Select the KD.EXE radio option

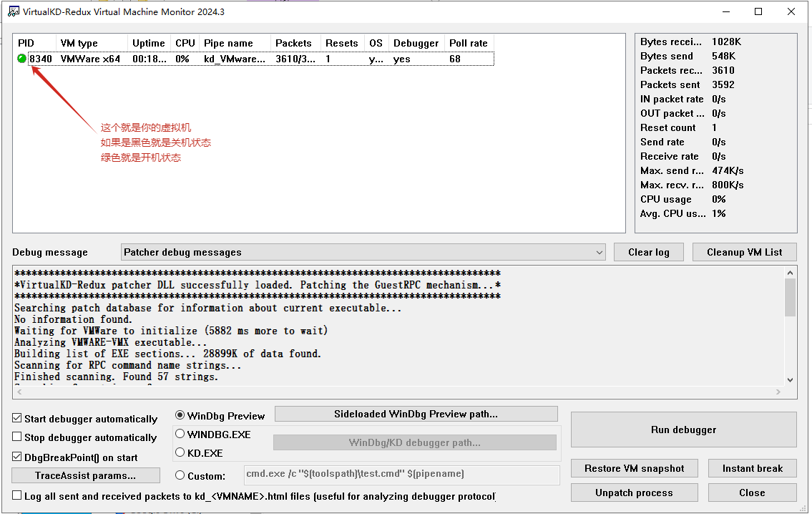(180, 452)
